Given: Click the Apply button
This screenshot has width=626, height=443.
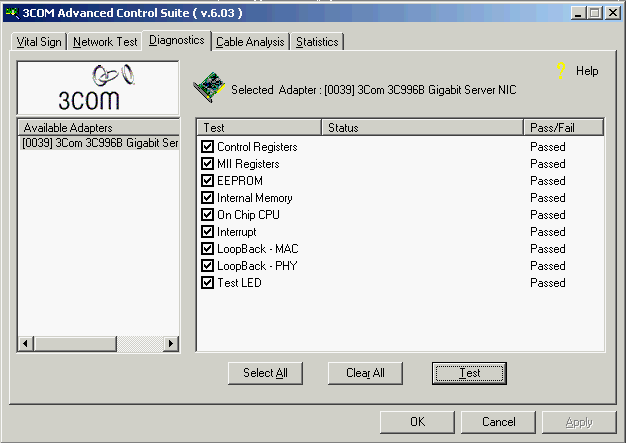Looking at the screenshot, I should click(579, 422).
